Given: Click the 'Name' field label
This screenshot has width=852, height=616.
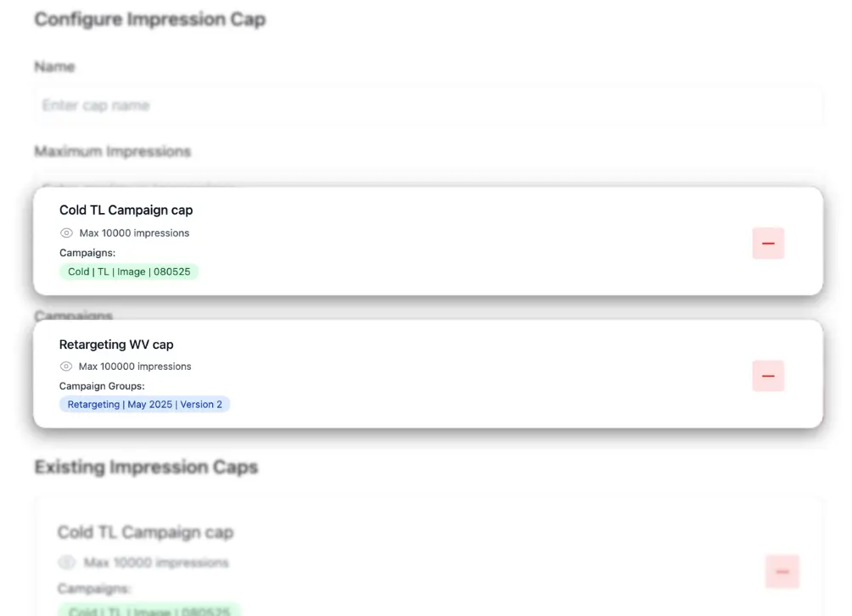Looking at the screenshot, I should click(x=54, y=67).
